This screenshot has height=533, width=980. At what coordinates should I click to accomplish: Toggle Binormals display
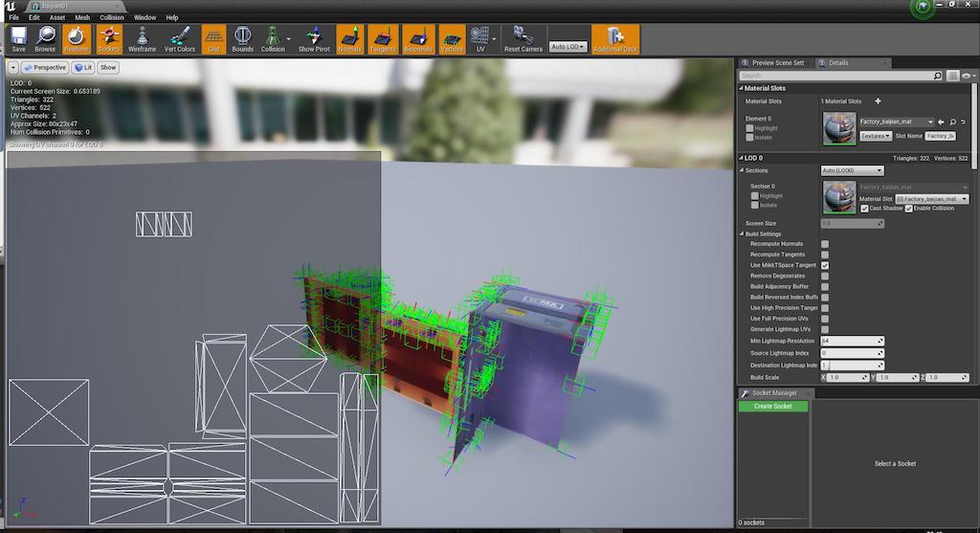click(x=418, y=39)
